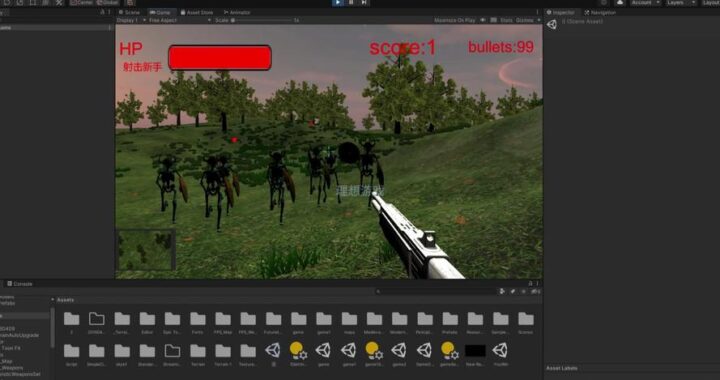The image size is (720, 380).
Task: Click the cloud services icon
Action: coord(620,2)
